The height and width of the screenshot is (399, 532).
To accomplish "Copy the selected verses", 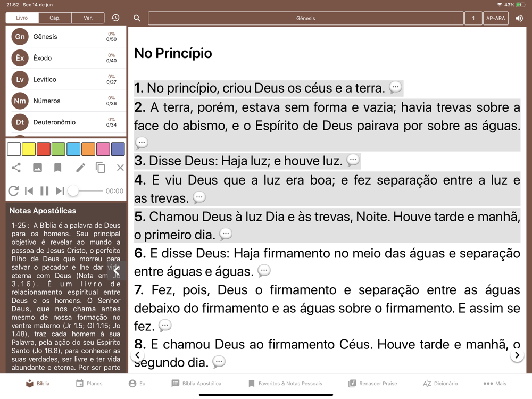I will coord(101,168).
